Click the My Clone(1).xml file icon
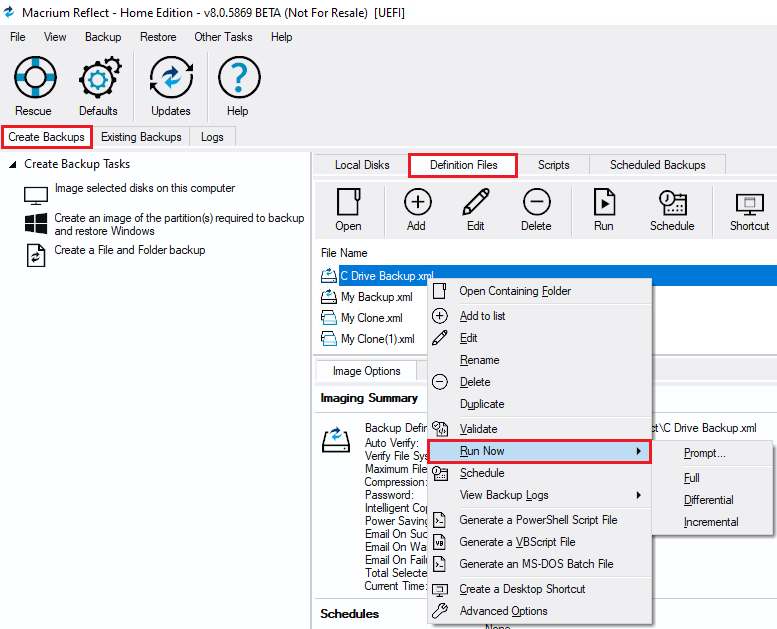777x629 pixels. (329, 339)
